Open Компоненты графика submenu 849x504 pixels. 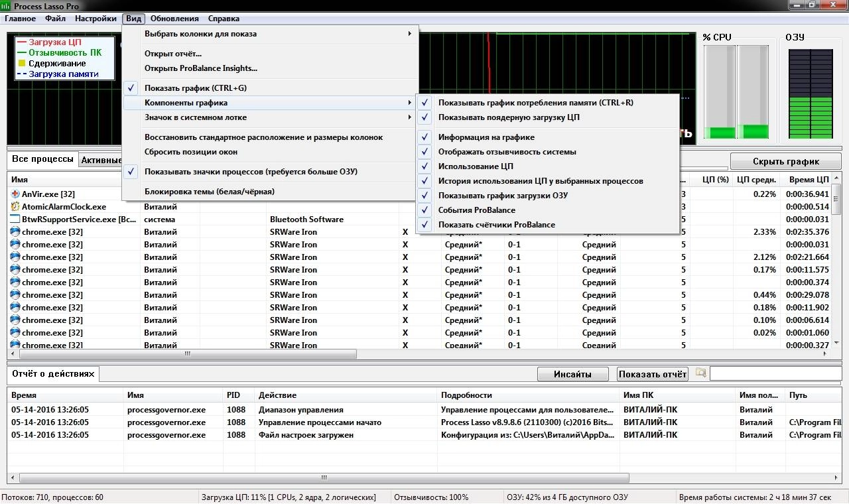pos(271,103)
